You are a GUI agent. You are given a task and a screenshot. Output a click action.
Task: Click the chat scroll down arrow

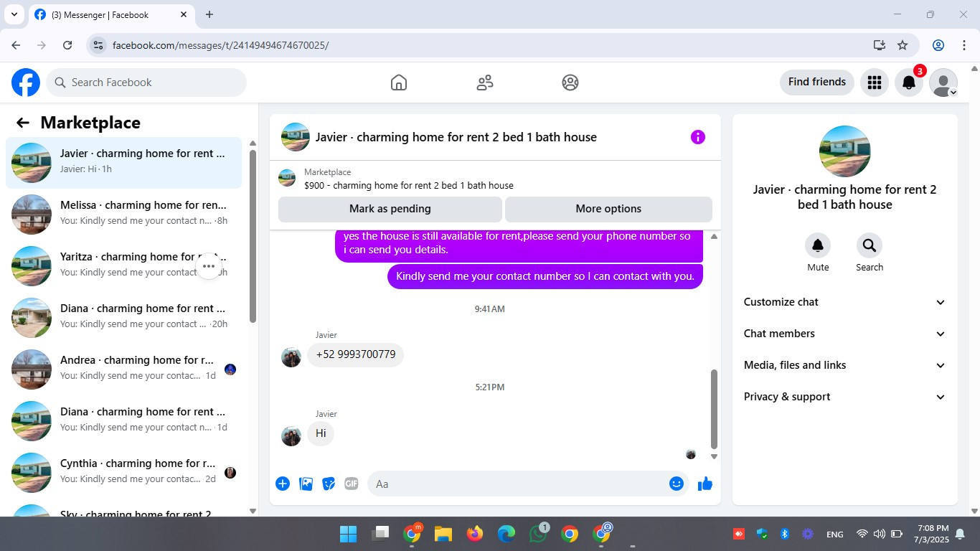714,456
